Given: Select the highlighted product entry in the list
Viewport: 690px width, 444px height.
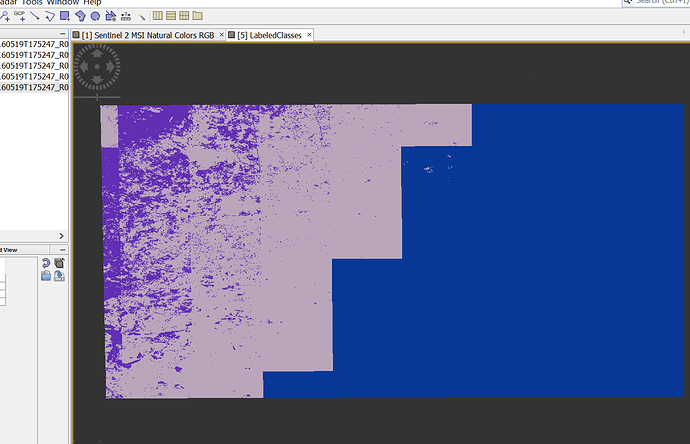Looking at the screenshot, I should [x=34, y=87].
